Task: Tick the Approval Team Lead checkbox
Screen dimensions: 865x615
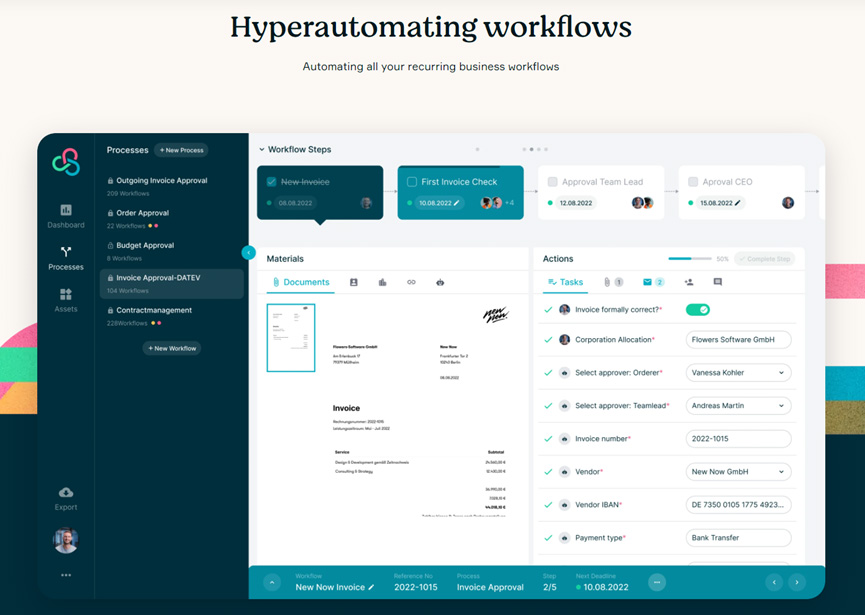Action: click(x=552, y=182)
